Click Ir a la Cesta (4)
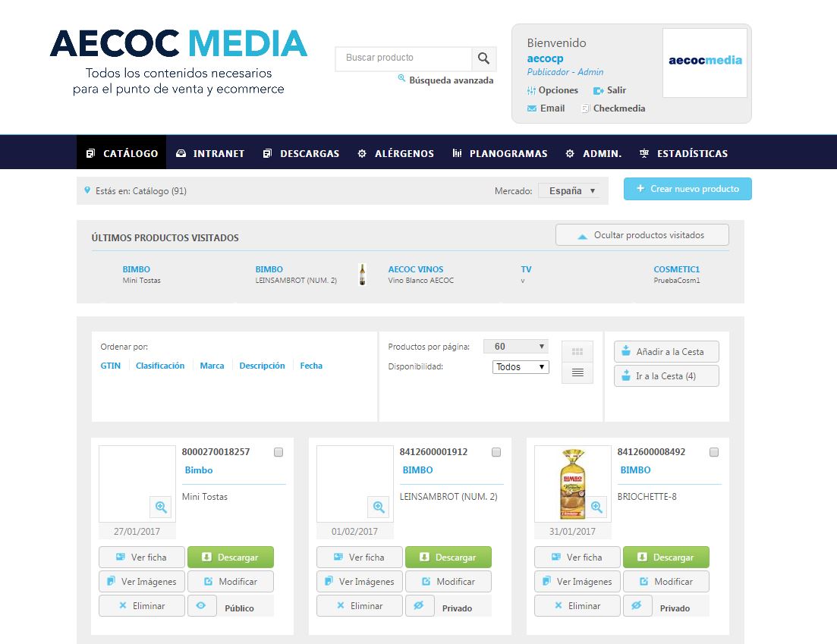The height and width of the screenshot is (644, 837). click(666, 375)
